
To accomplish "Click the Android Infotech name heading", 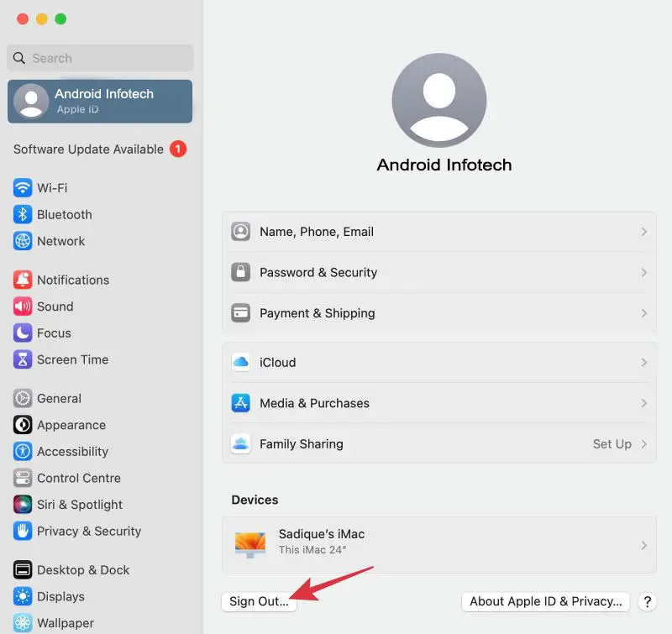I will [444, 165].
